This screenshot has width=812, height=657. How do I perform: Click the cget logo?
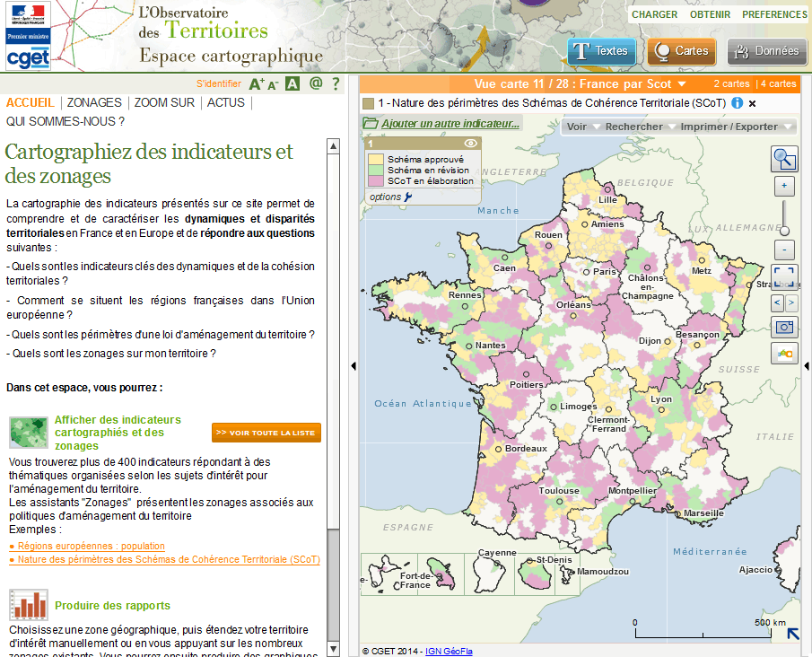(x=28, y=58)
